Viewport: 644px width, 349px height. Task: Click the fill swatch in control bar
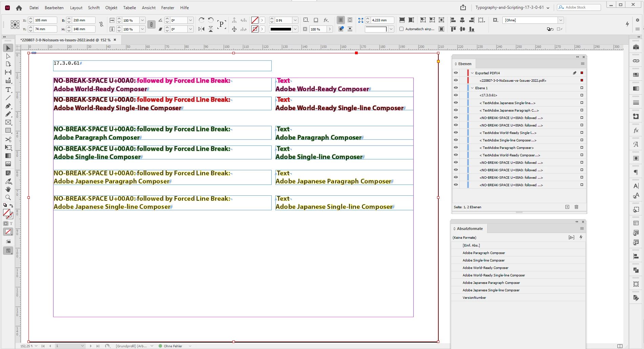255,20
